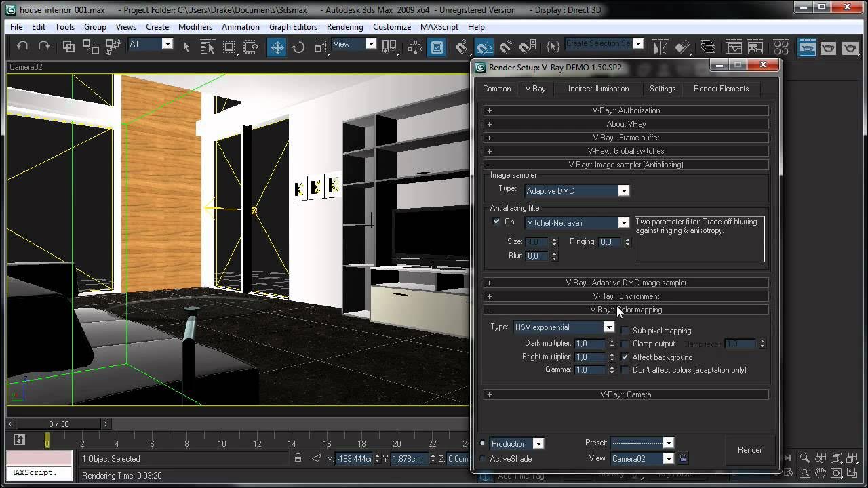The width and height of the screenshot is (868, 488).
Task: Click the Mirror tool icon
Action: point(660,47)
